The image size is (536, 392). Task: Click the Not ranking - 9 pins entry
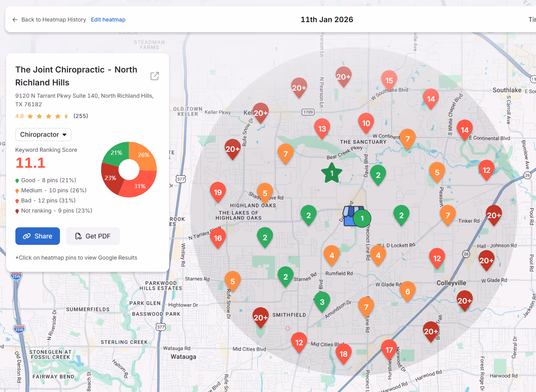point(53,211)
